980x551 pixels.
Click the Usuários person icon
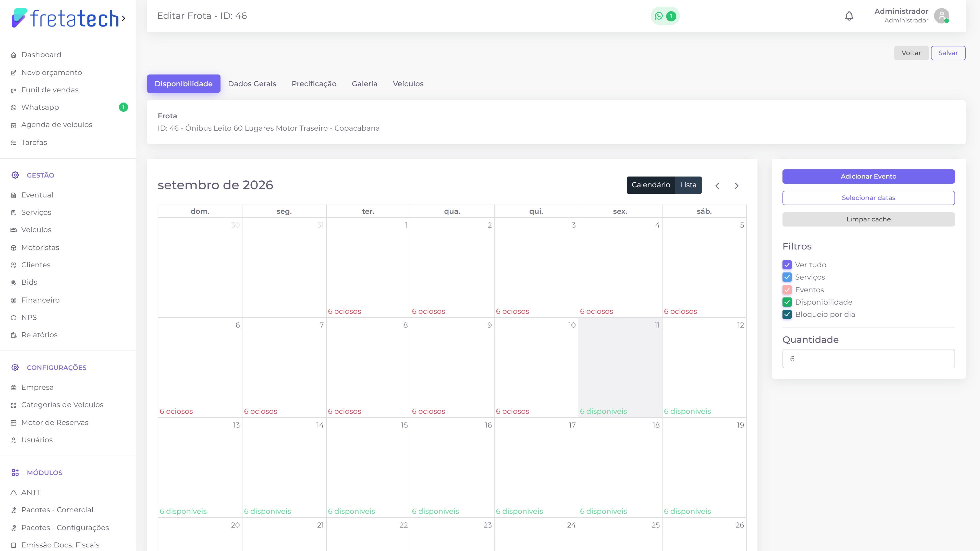point(14,440)
